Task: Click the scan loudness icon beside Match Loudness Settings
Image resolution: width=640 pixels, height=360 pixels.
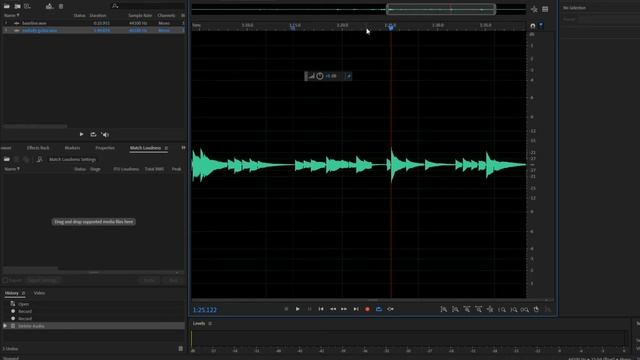Action: [x=39, y=159]
